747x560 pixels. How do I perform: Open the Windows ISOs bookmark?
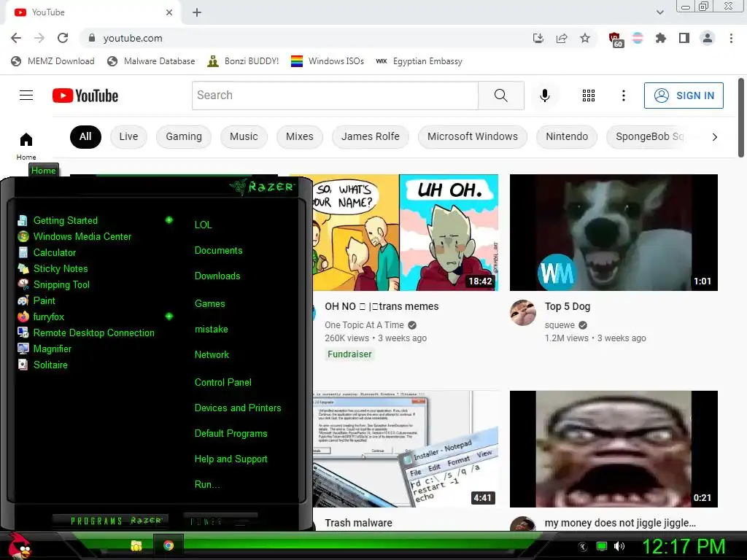coord(328,61)
